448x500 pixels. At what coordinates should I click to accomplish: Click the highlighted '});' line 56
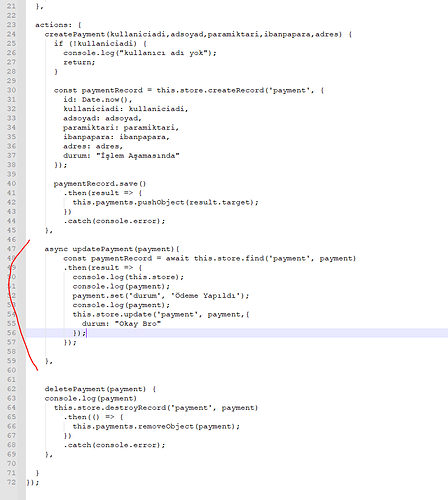[x=80, y=333]
